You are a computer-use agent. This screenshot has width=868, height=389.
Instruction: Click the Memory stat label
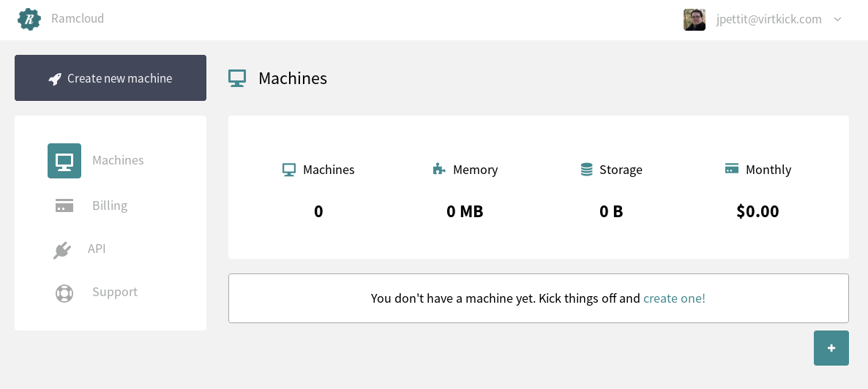[x=476, y=170]
